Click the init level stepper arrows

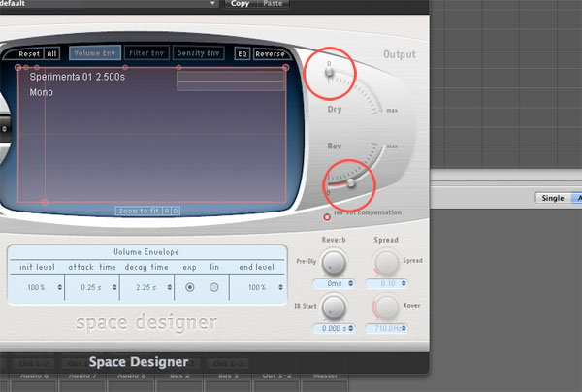[x=60, y=287]
